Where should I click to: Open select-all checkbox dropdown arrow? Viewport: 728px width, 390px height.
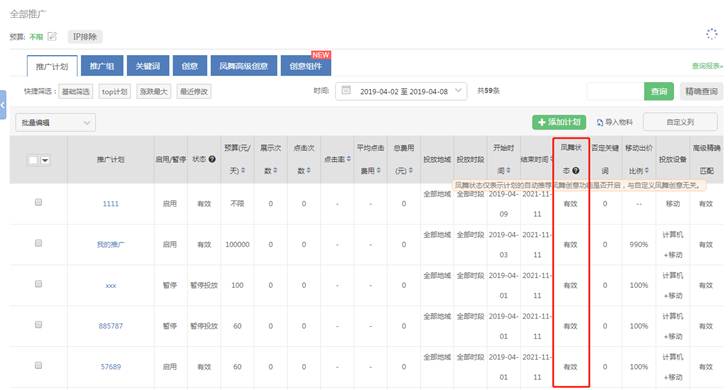45,160
